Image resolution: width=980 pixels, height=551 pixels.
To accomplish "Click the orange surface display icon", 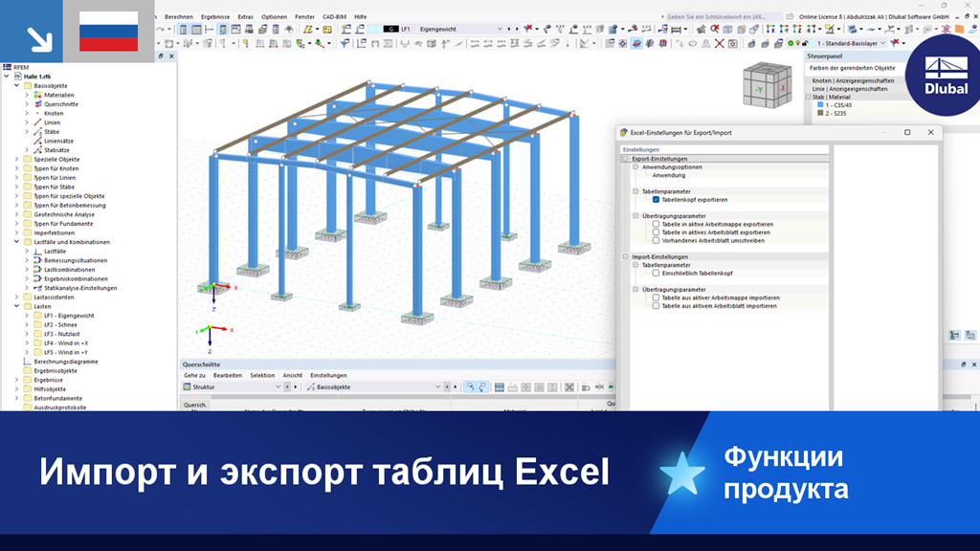I will click(x=959, y=29).
